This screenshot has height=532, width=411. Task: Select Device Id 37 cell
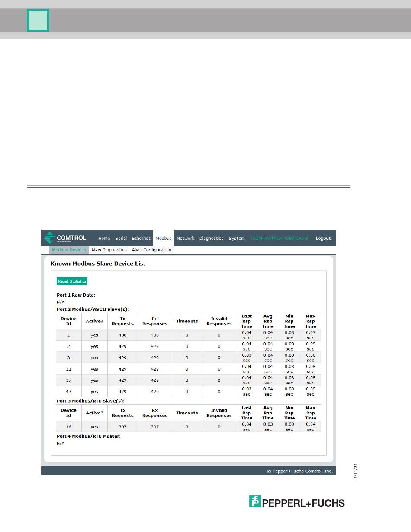click(x=69, y=380)
